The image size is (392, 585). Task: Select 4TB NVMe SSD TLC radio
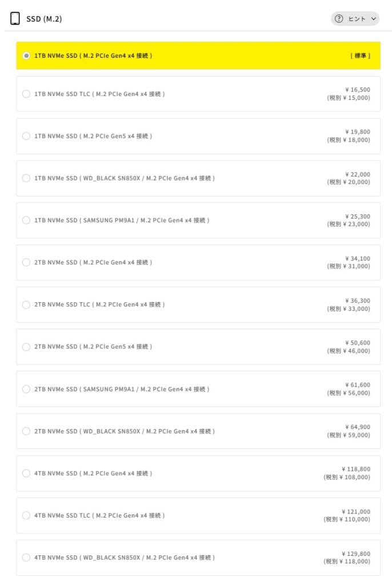26,515
